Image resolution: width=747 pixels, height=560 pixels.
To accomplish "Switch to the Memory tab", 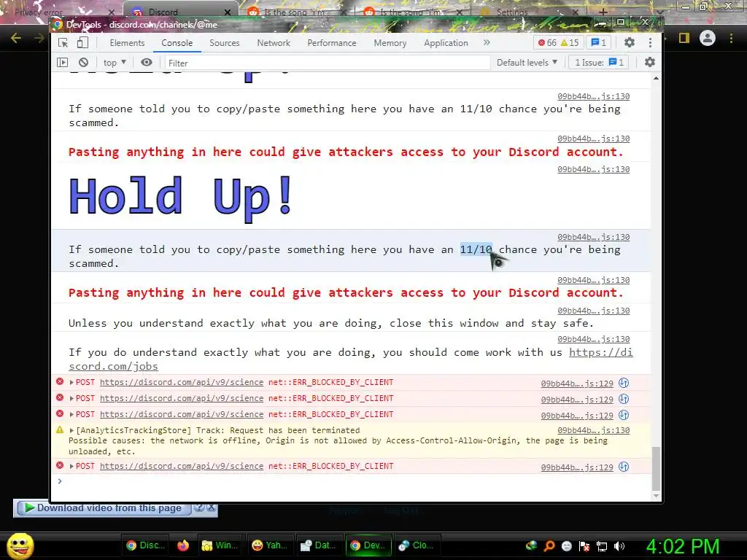I will click(390, 43).
